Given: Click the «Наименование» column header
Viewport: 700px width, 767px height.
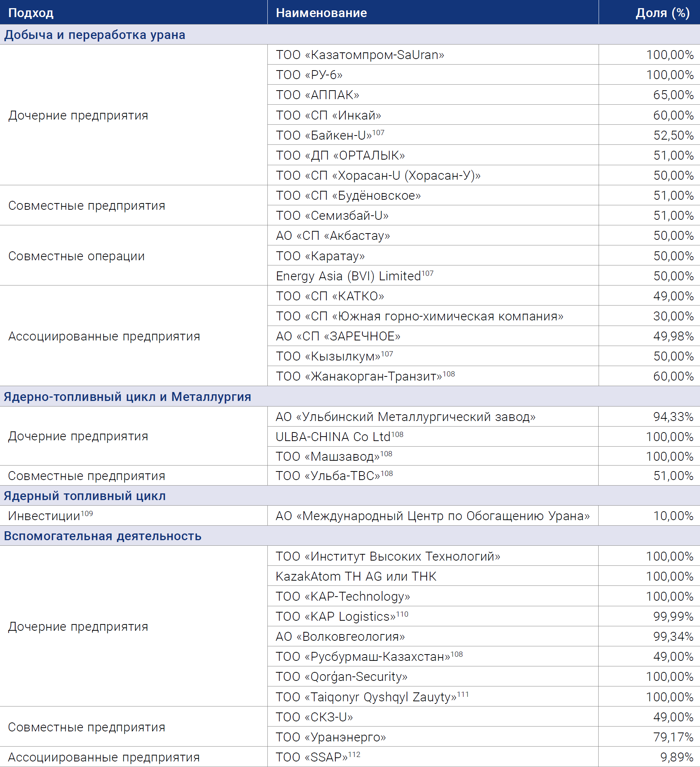Looking at the screenshot, I should pyautogui.click(x=433, y=13).
